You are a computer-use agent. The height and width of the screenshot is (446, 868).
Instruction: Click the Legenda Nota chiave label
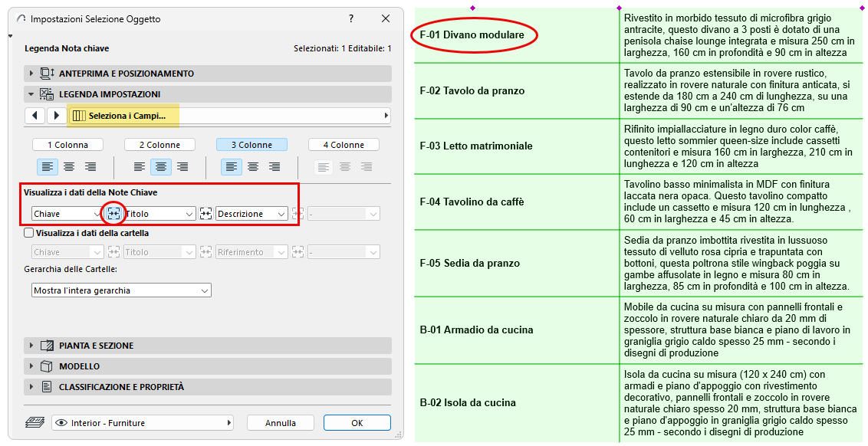coord(67,49)
